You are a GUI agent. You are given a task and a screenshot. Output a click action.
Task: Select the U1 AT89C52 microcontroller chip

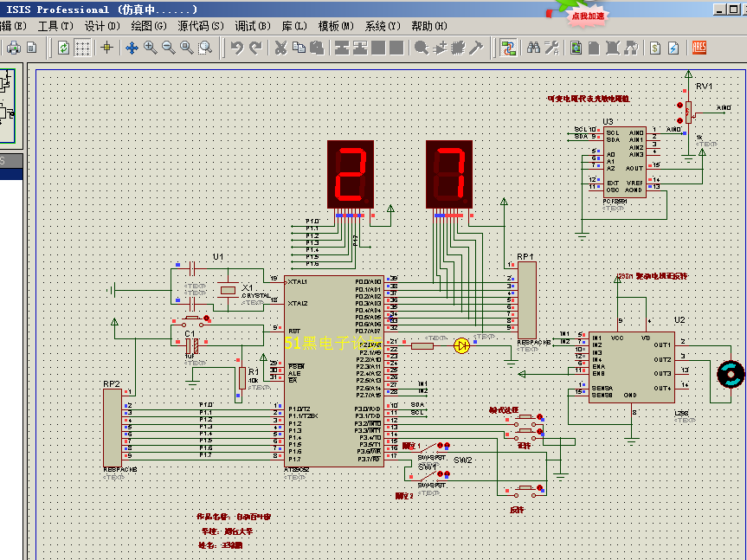(334, 371)
